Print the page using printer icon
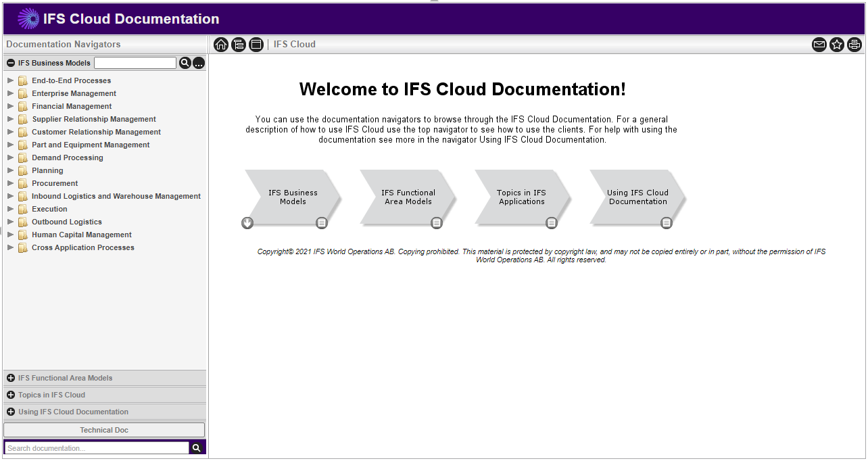 point(854,45)
